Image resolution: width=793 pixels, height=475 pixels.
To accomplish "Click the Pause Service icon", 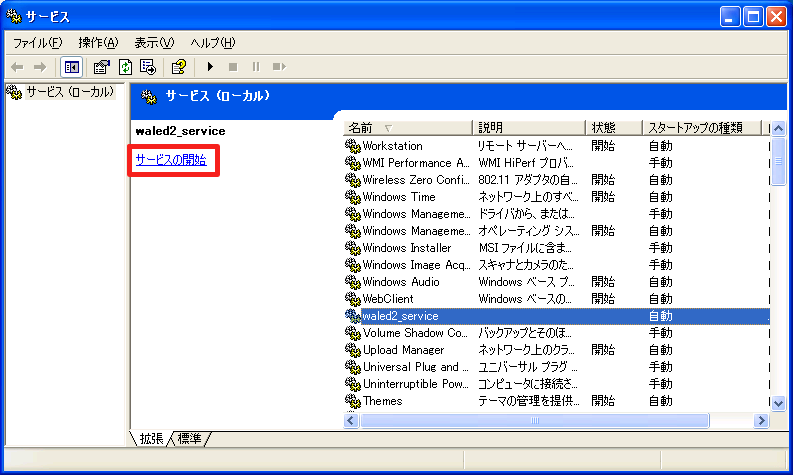I will (256, 67).
